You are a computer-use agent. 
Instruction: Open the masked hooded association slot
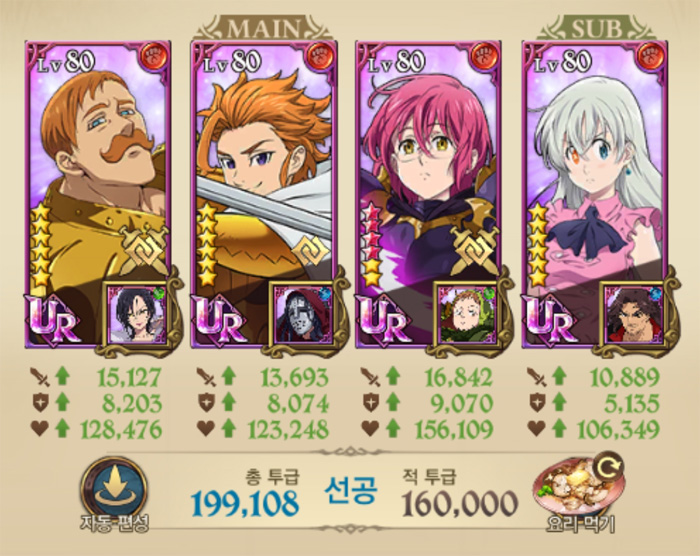pos(304,314)
